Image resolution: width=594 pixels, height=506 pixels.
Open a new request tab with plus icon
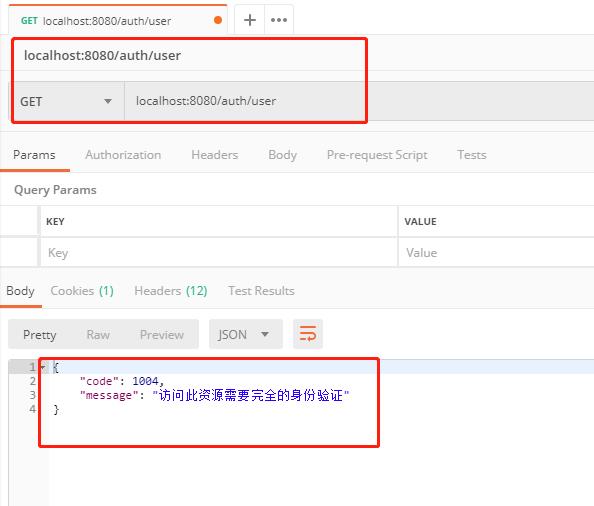[x=249, y=20]
